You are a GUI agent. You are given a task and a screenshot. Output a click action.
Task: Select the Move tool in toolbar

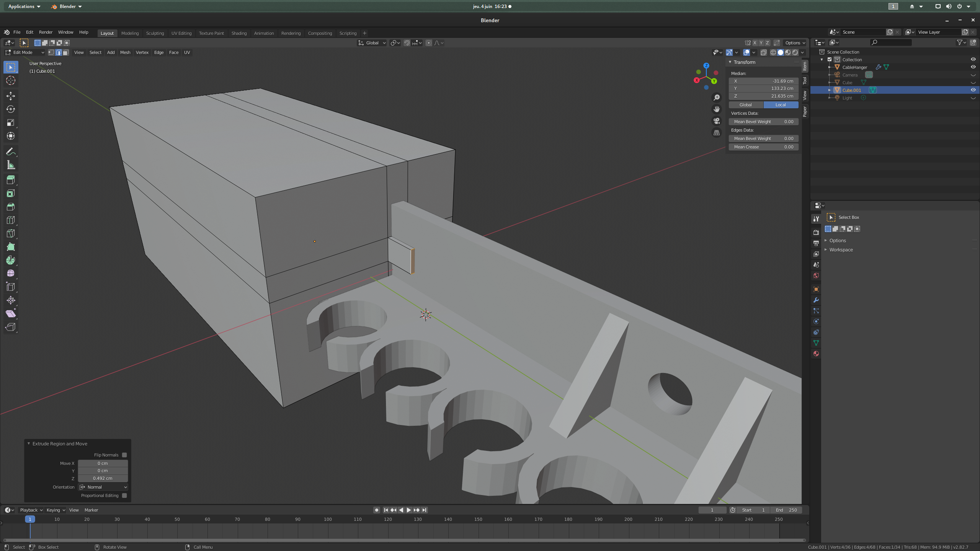(11, 96)
